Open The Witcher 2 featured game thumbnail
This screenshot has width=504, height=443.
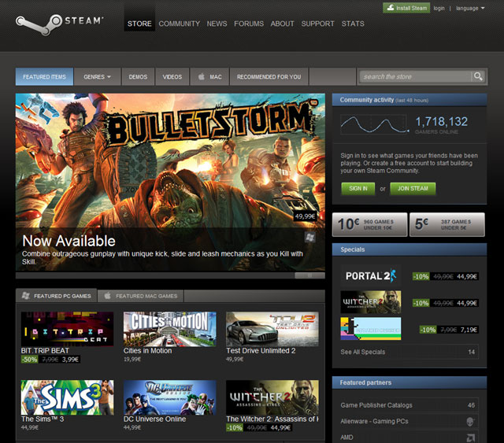coord(272,397)
